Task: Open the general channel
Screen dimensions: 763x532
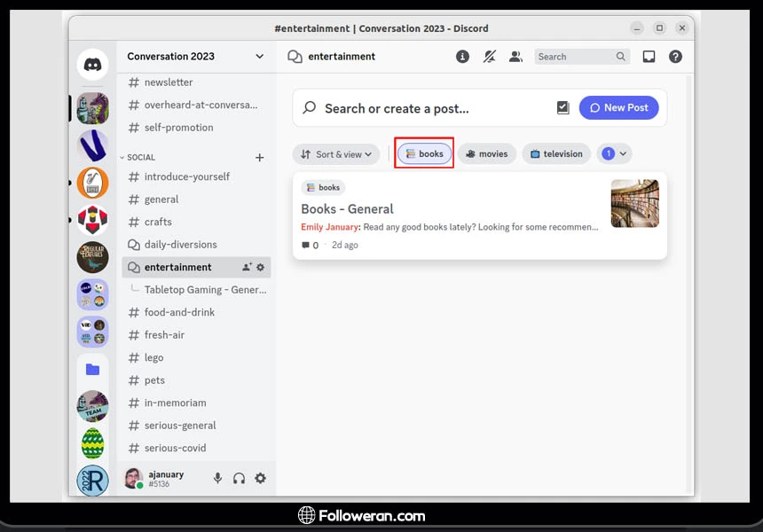Action: click(x=161, y=199)
